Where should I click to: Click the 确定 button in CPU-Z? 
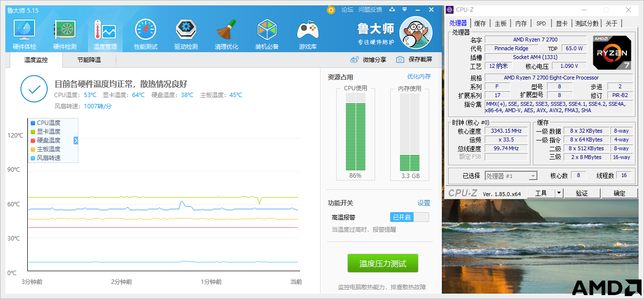click(x=620, y=193)
